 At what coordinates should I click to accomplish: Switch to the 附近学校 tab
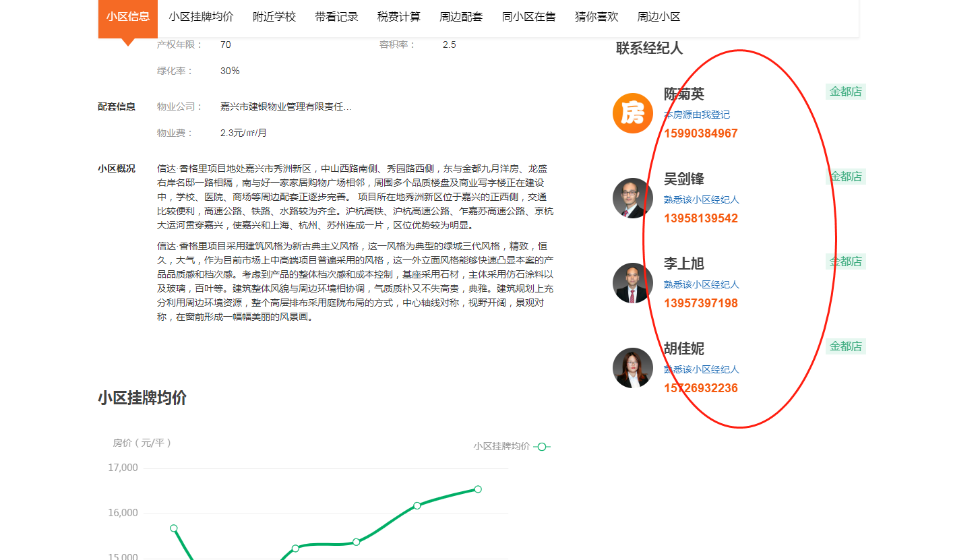tap(274, 17)
